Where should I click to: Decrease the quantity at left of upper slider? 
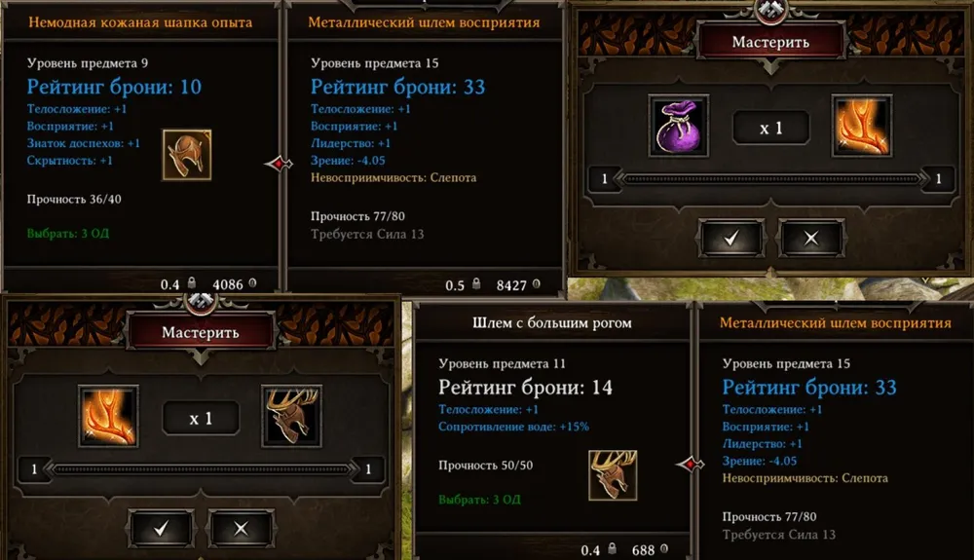point(605,179)
